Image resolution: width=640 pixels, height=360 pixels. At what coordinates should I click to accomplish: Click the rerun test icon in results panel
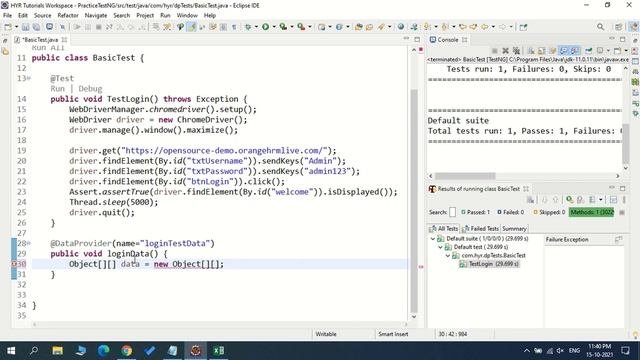pyautogui.click(x=569, y=200)
